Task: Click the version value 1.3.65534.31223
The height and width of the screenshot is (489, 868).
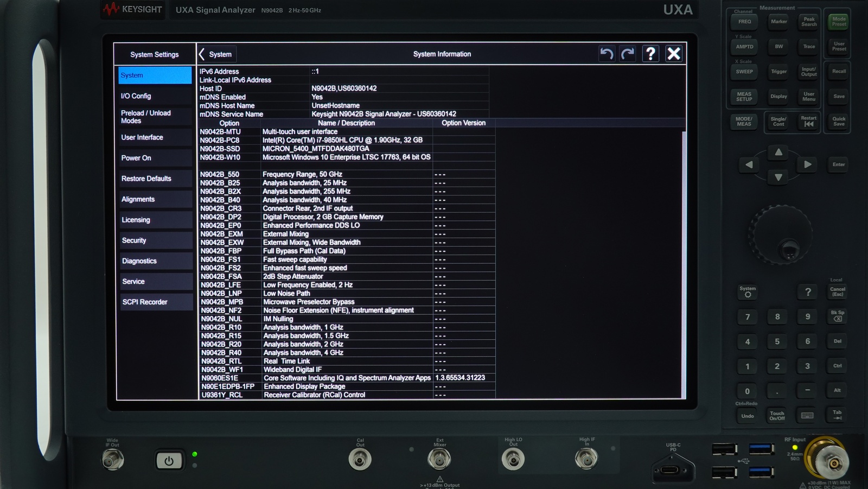Action: [460, 378]
